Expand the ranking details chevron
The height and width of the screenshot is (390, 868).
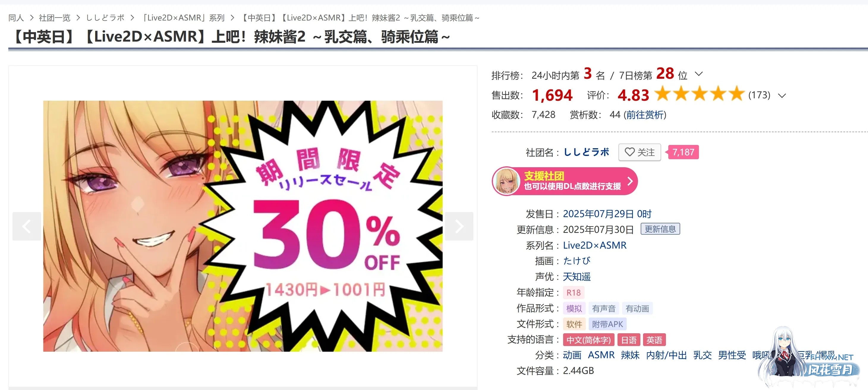click(699, 74)
